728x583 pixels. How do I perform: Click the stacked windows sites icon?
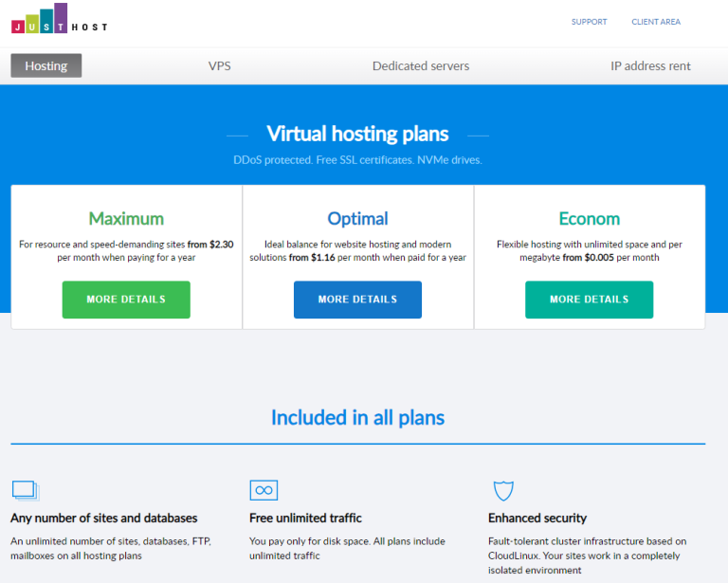click(25, 490)
